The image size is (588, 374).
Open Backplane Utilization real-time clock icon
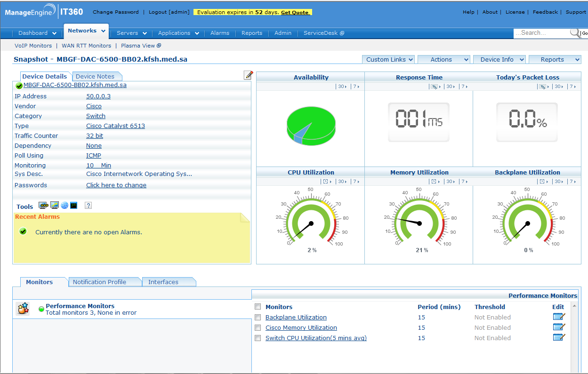coord(542,182)
